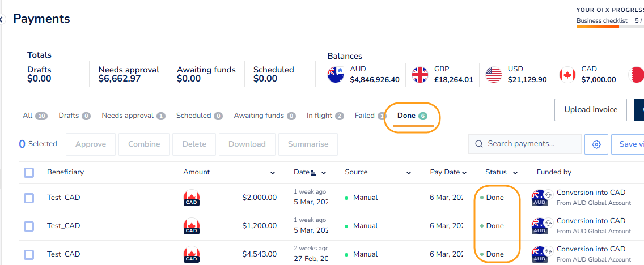Click the Summarise button
The image size is (644, 265).
[308, 144]
